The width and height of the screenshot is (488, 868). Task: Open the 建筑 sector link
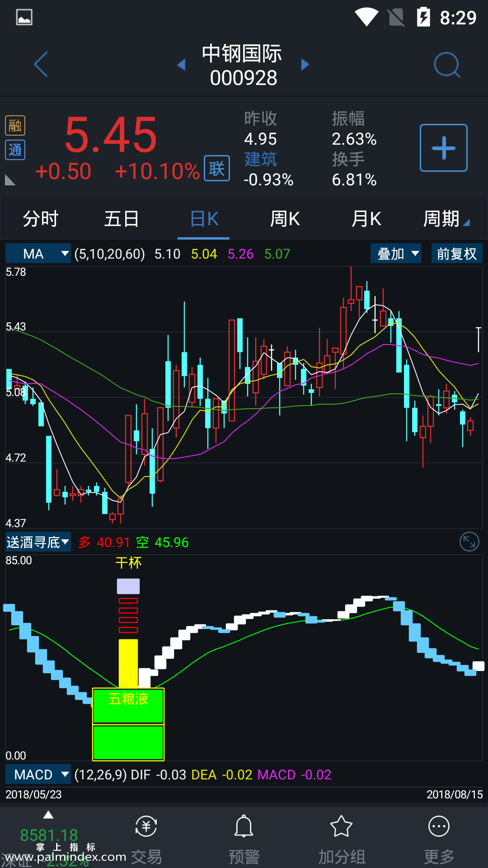pyautogui.click(x=261, y=160)
